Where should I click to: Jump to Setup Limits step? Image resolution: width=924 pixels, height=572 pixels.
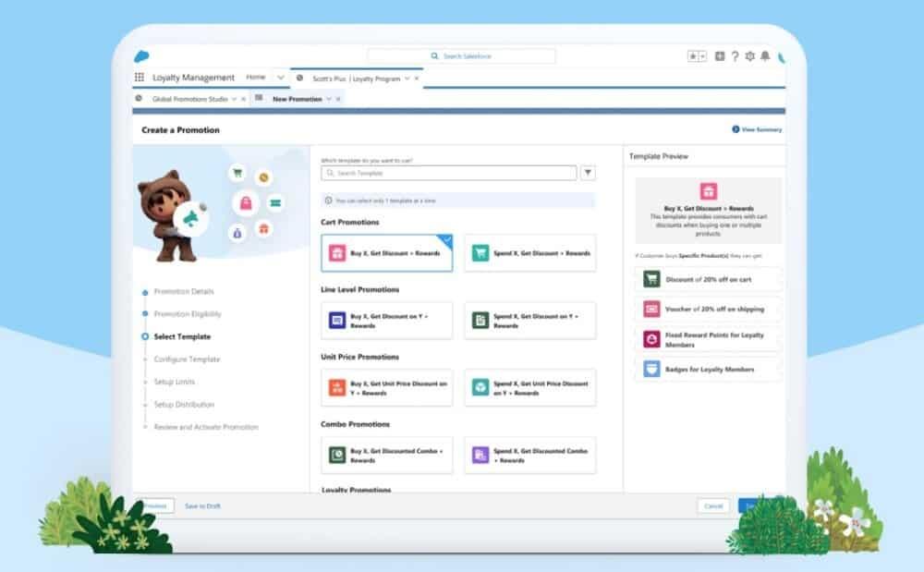tap(174, 382)
